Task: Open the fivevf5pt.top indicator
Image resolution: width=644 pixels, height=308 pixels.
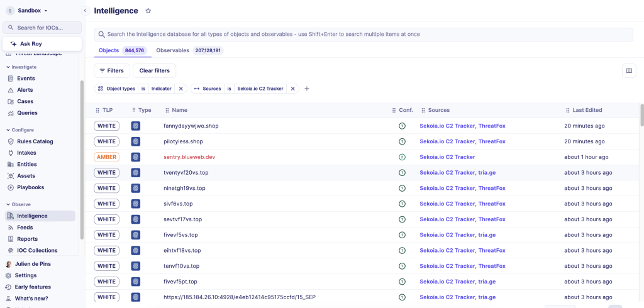Action: 180,282
